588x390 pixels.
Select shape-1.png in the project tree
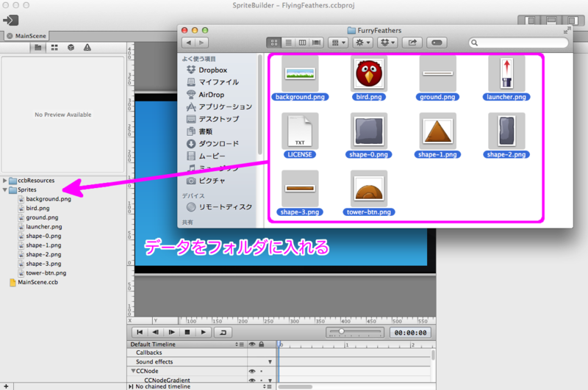point(43,245)
